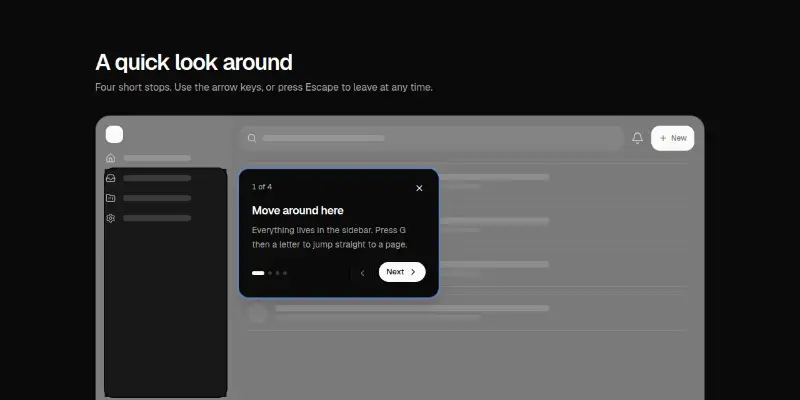Go to previous tour step arrow
Viewport: 800px width, 400px height.
click(x=362, y=272)
